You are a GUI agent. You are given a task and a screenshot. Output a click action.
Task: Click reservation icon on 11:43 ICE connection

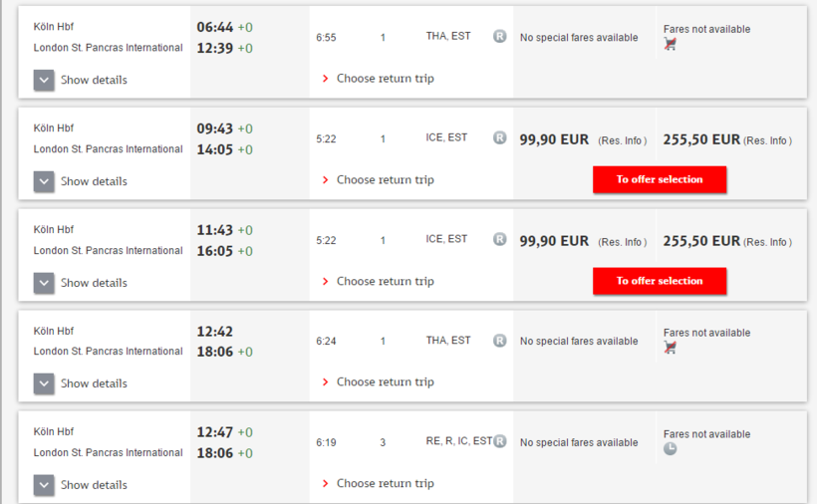pos(500,239)
